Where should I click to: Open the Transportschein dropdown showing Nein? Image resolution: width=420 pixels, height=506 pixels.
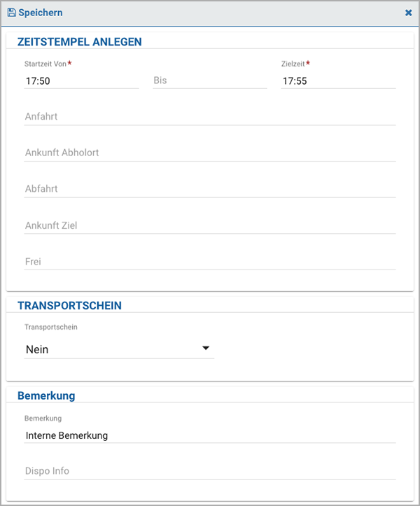click(x=119, y=349)
